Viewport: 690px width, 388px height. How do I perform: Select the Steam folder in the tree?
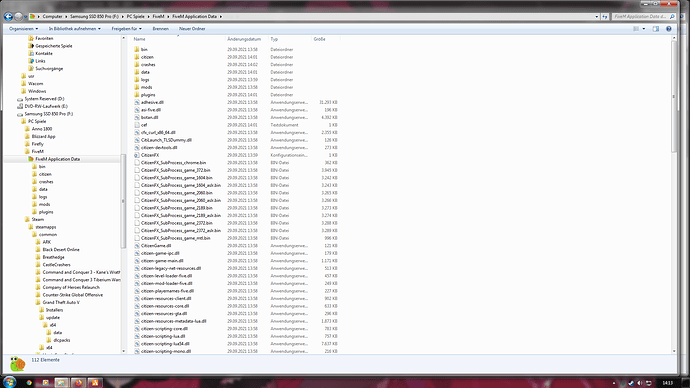(x=37, y=219)
